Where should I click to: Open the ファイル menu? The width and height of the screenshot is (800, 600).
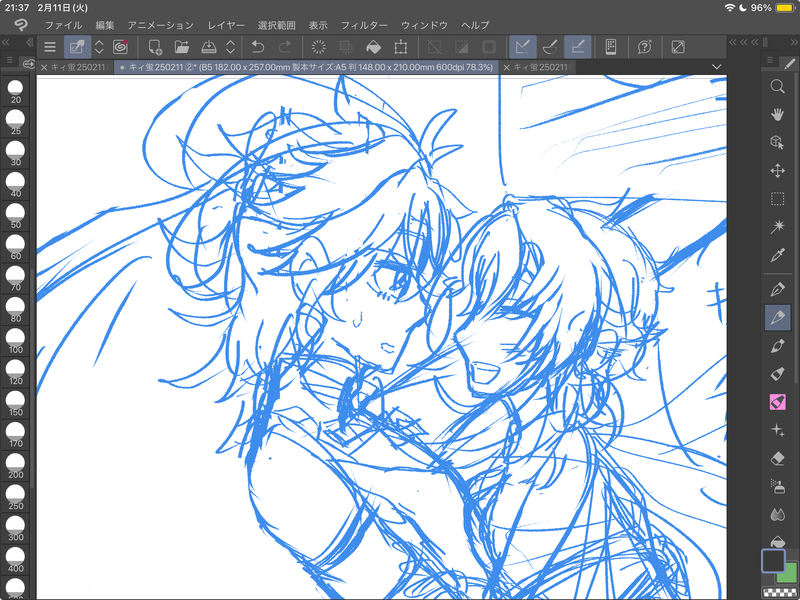pyautogui.click(x=63, y=25)
